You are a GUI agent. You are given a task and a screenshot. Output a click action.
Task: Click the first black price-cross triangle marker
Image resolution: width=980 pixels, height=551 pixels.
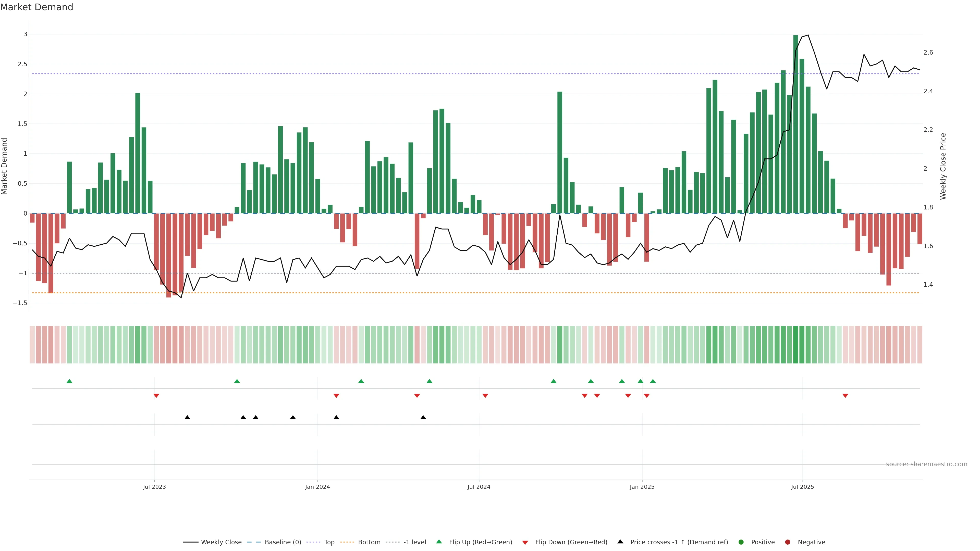187,418
